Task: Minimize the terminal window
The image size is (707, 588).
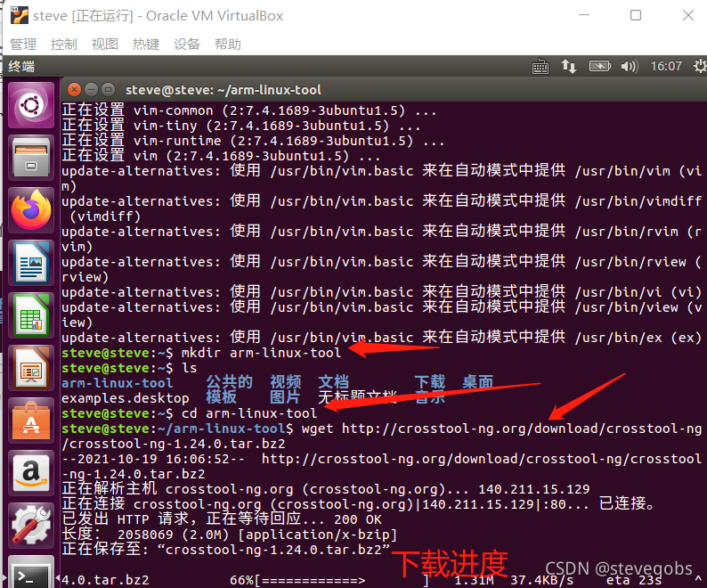Action: coord(91,90)
